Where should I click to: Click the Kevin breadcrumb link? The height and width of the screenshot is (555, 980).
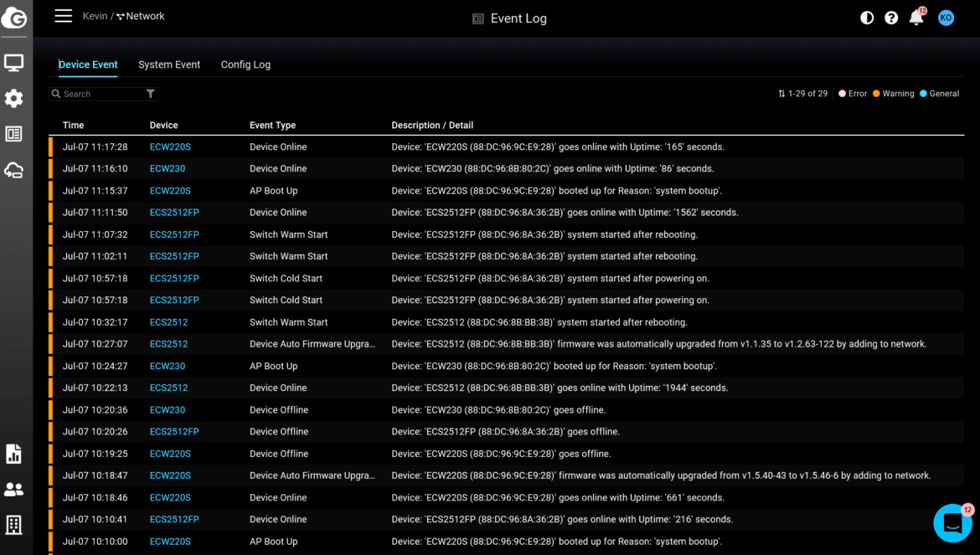(x=95, y=16)
